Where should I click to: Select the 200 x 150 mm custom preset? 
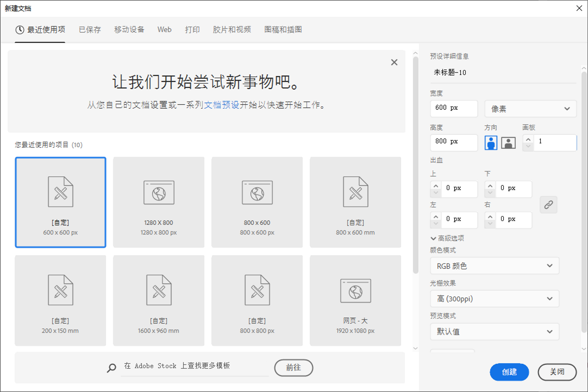point(60,300)
